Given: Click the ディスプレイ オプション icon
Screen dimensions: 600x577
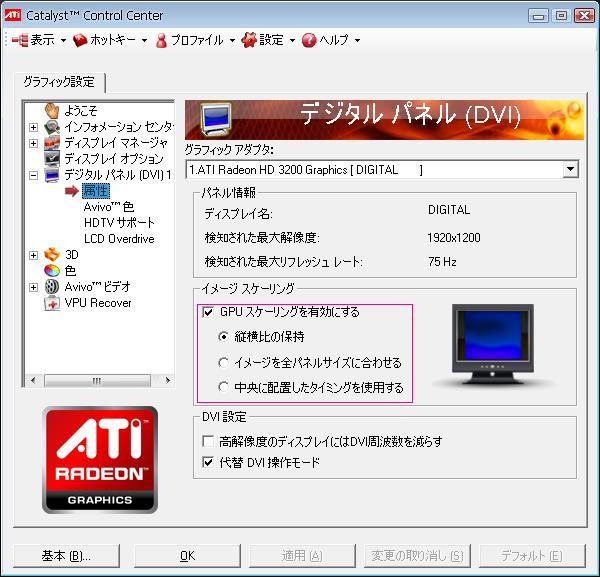Looking at the screenshot, I should [52, 158].
